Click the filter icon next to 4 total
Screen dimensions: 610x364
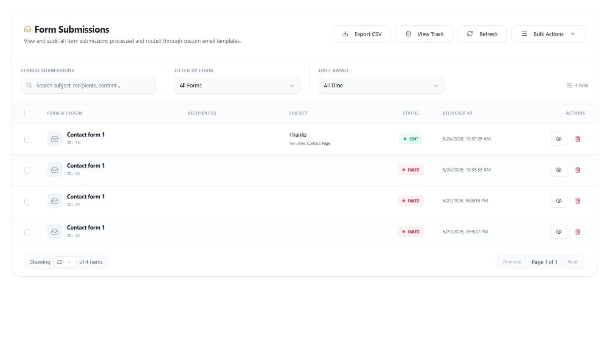tap(569, 85)
